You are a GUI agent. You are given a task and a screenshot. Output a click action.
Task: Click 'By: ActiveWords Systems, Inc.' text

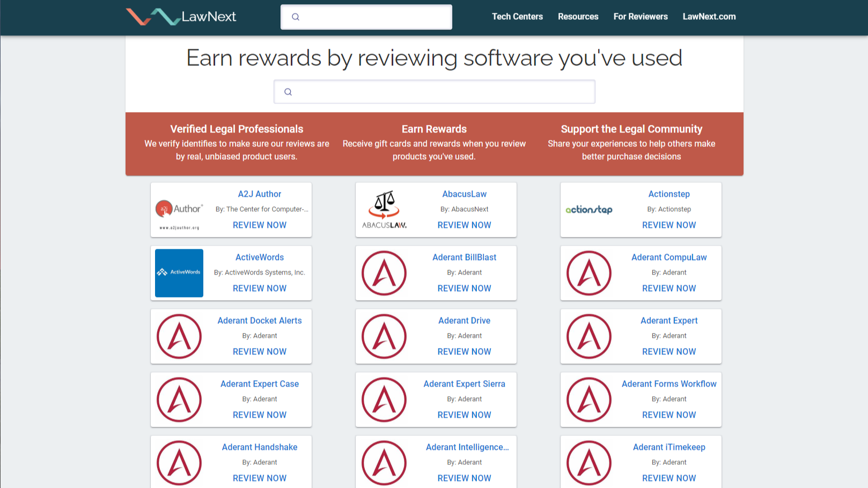260,272
